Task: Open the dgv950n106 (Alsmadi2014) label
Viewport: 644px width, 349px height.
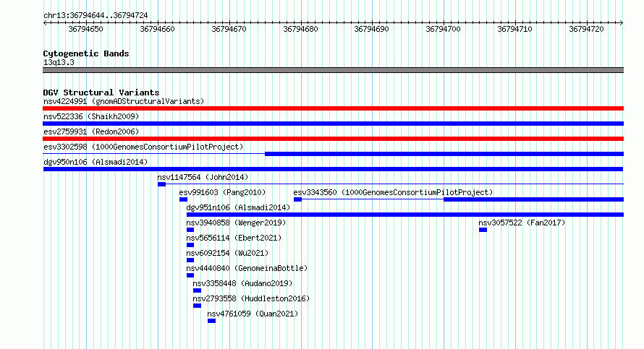Action: 96,162
